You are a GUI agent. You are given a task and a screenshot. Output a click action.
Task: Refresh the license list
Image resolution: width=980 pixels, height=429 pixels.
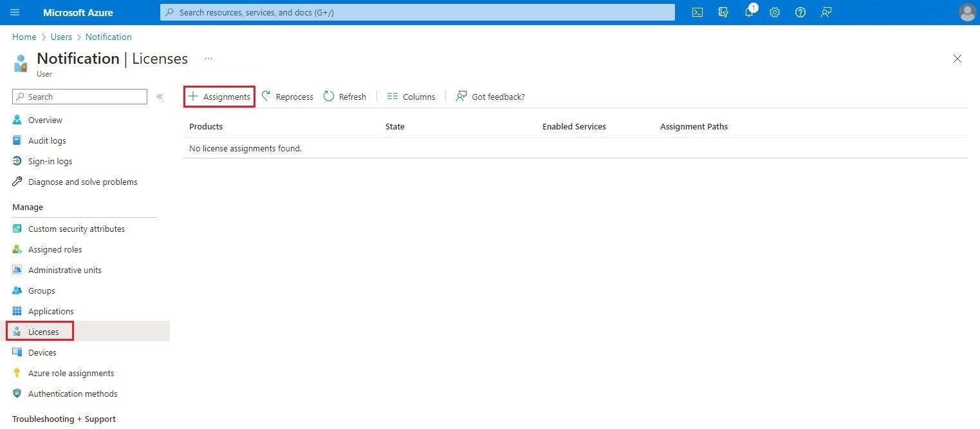coord(345,96)
